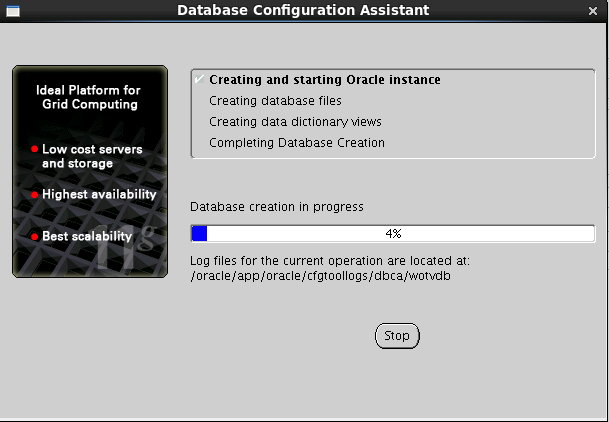The height and width of the screenshot is (422, 609).
Task: Click the red bullet next to Best scalability
Action: (35, 236)
